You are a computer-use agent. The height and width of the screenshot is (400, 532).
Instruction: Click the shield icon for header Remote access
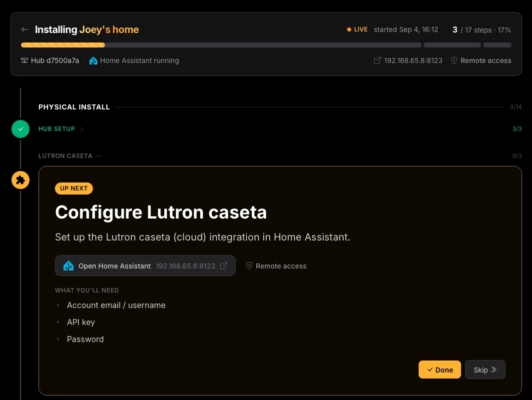coord(454,60)
